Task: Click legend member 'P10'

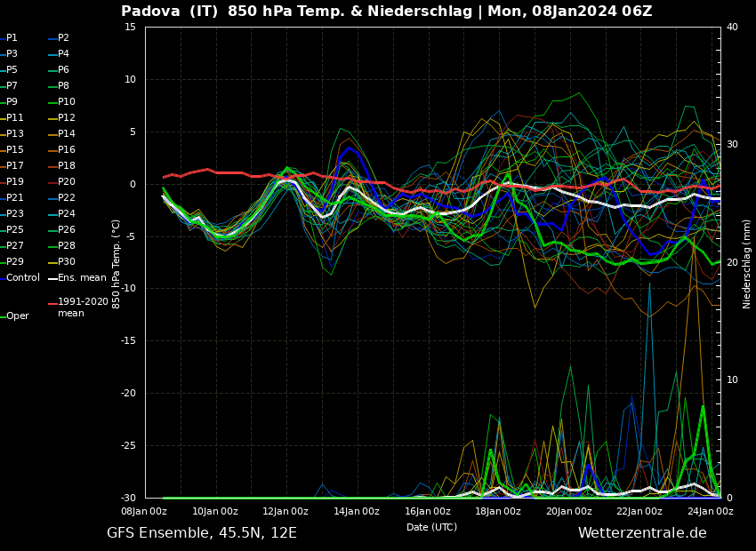Action: [x=67, y=101]
